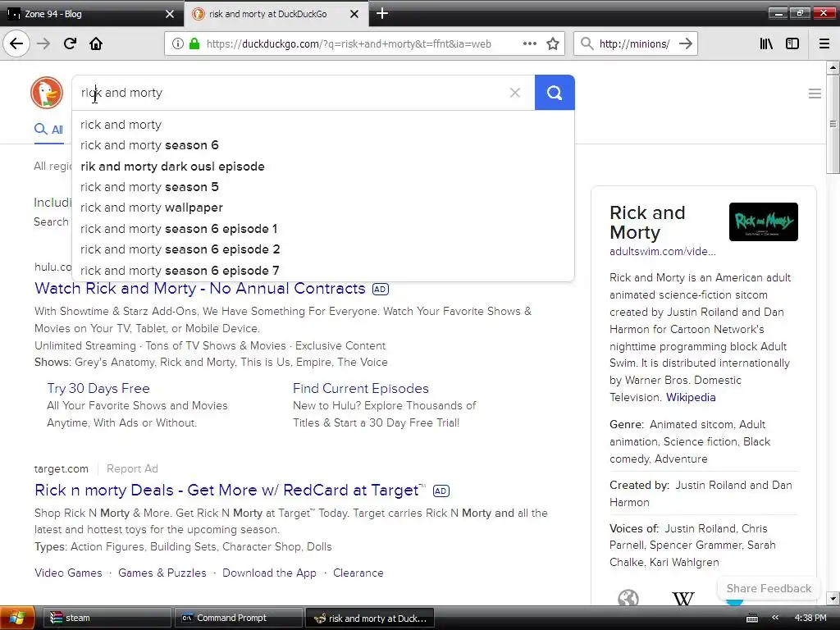Click the 'Share Feedback' button
840x630 pixels.
(x=769, y=588)
